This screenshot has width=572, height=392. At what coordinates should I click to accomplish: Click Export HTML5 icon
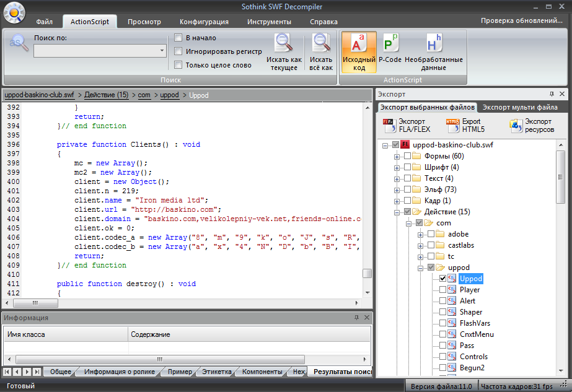tap(453, 125)
